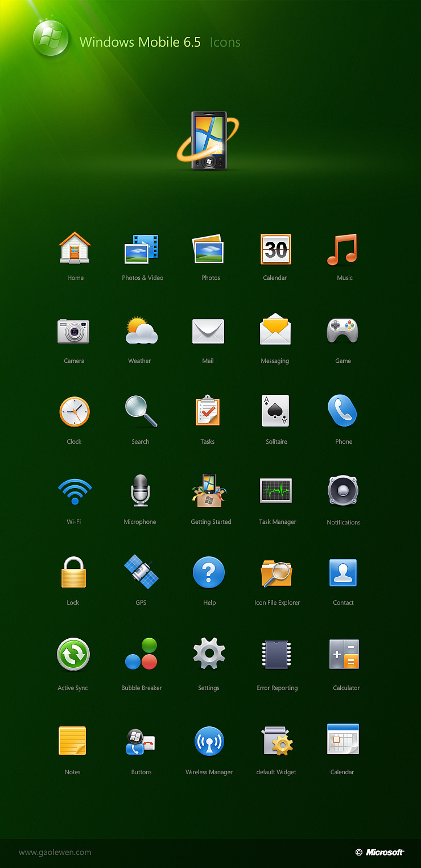
Task: Open the Settings gear icon
Action: pyautogui.click(x=209, y=654)
